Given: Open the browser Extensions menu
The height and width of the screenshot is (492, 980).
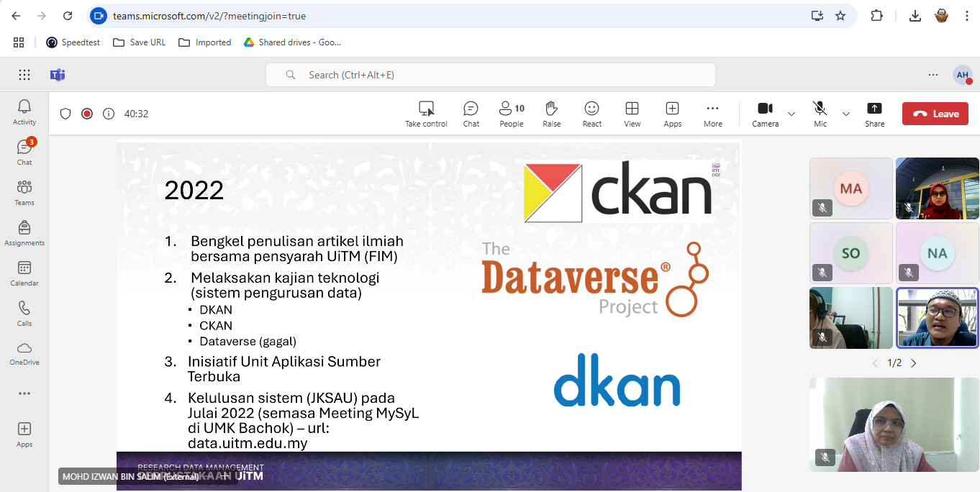Looking at the screenshot, I should 876,16.
